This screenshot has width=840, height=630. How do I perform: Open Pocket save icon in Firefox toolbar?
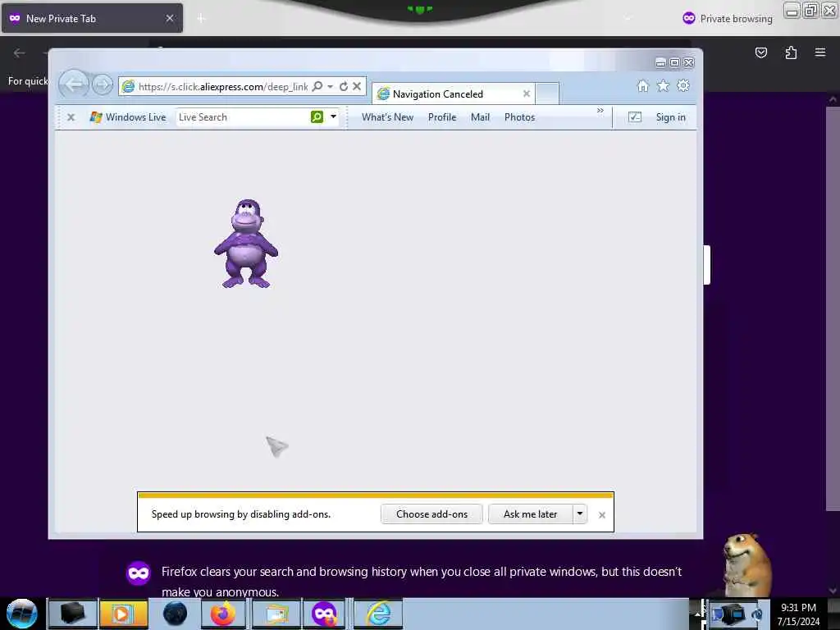point(761,52)
